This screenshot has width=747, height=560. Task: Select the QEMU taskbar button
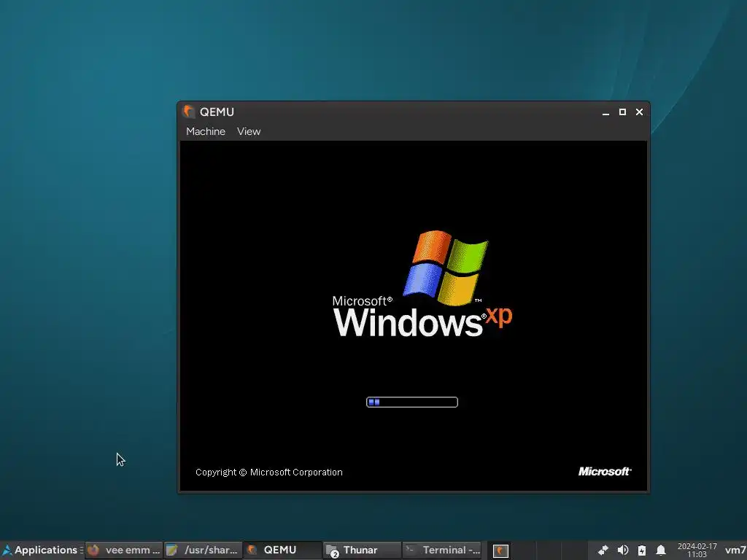point(282,550)
